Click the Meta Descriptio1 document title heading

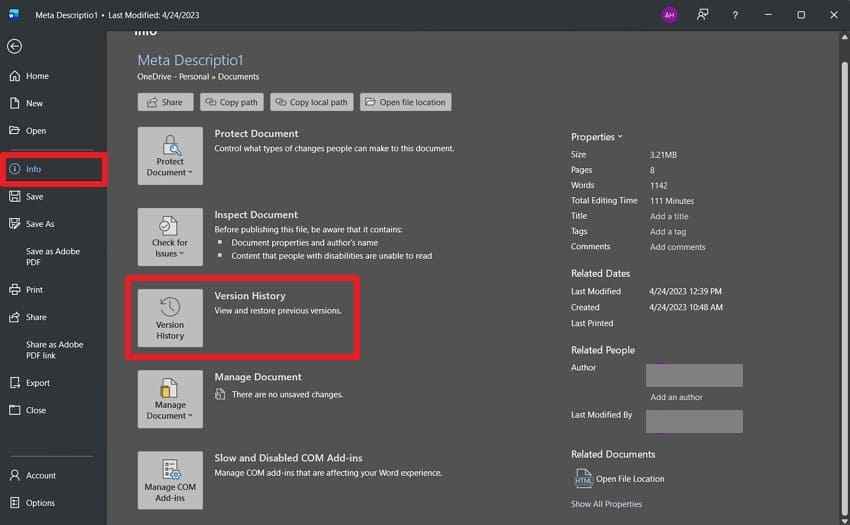tap(190, 60)
